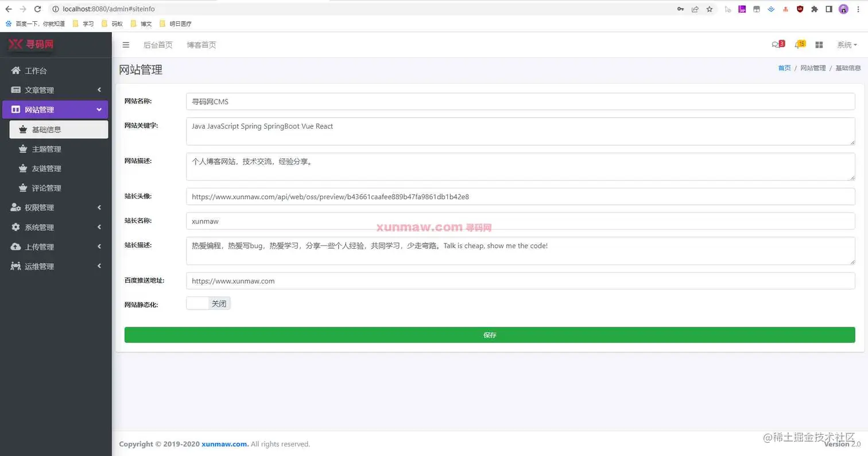
Task: Click the 首页 breadcrumb link
Action: click(784, 68)
